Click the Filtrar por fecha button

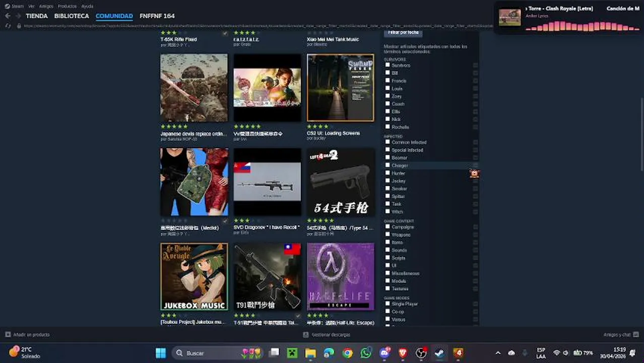coord(403,32)
